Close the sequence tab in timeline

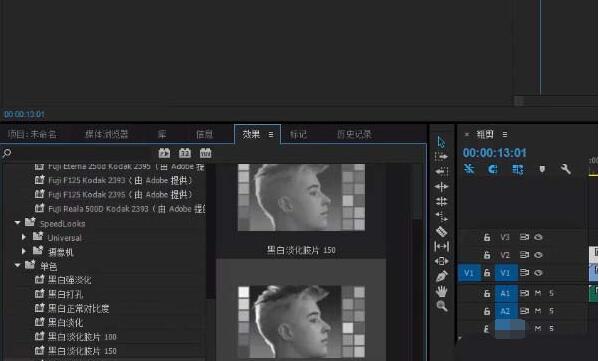(x=466, y=134)
